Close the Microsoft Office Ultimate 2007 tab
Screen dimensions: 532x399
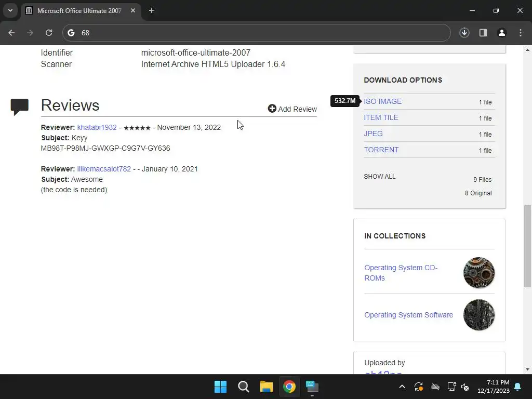tap(133, 10)
